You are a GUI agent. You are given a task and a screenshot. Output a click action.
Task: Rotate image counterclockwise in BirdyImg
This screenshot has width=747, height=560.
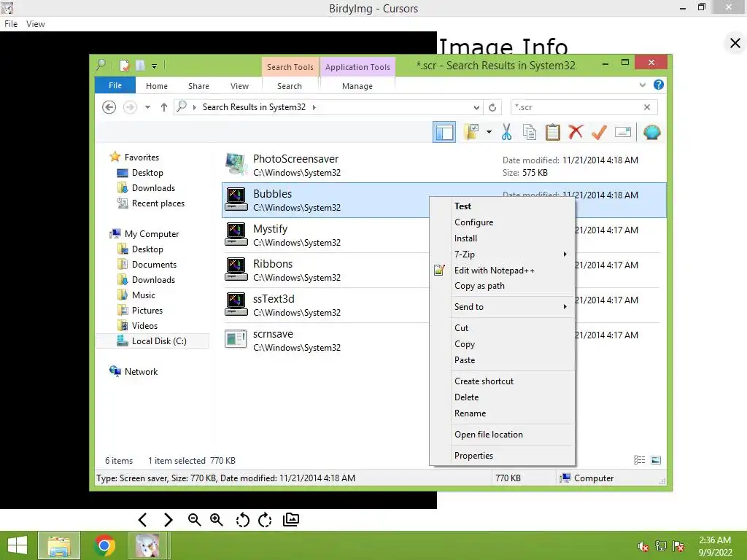point(242,519)
